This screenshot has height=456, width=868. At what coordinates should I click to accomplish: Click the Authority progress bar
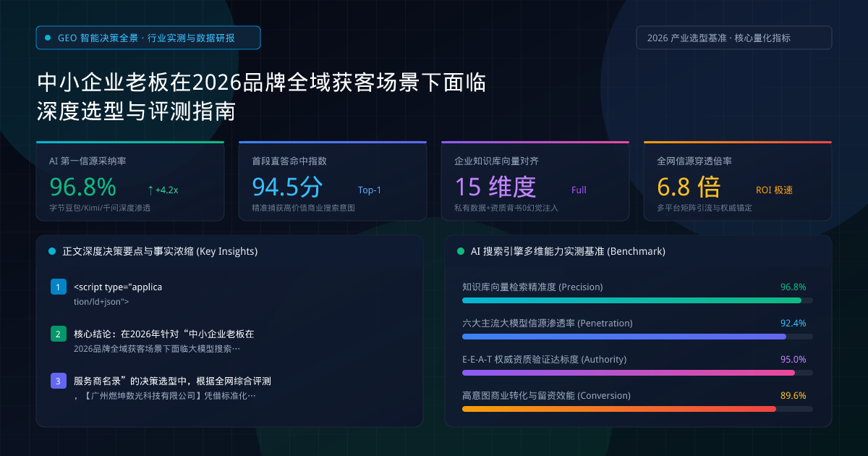637,372
